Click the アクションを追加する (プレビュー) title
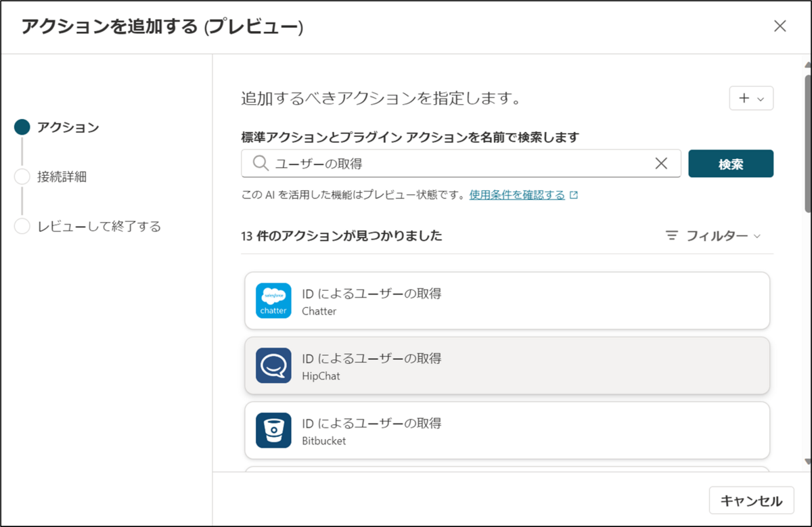 coord(162,26)
